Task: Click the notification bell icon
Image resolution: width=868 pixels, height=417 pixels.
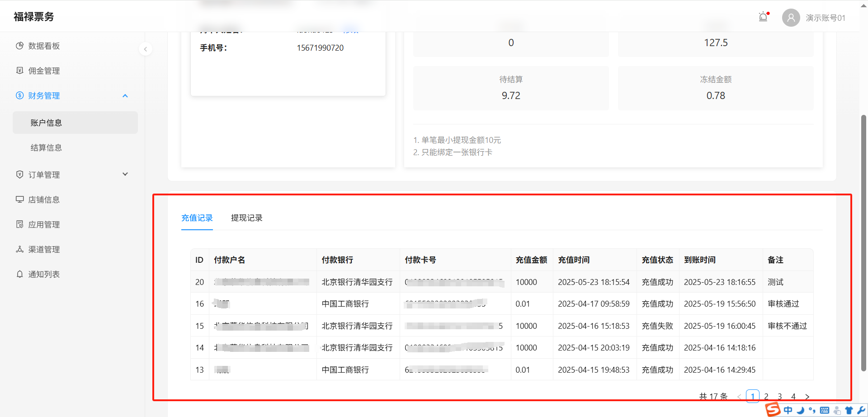Action: [x=763, y=17]
